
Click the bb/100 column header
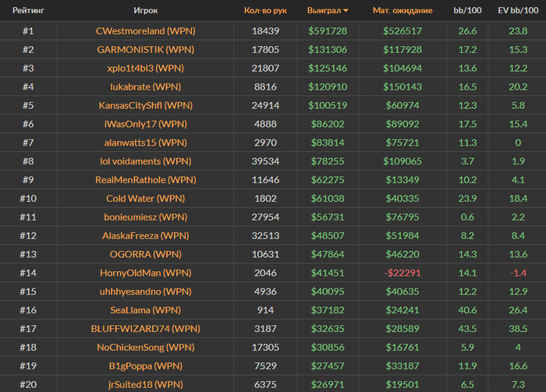468,11
